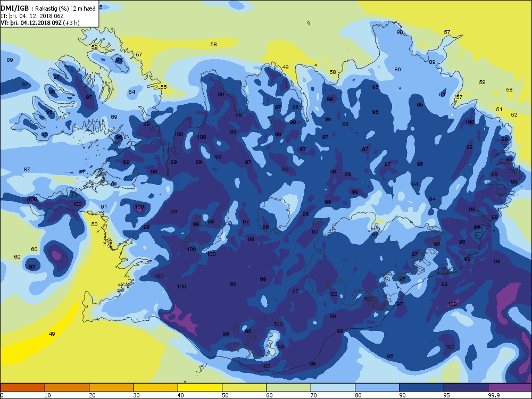This screenshot has height=399, width=532.
Task: Click the light blue 70–80 legend swatch
Action: point(333,387)
